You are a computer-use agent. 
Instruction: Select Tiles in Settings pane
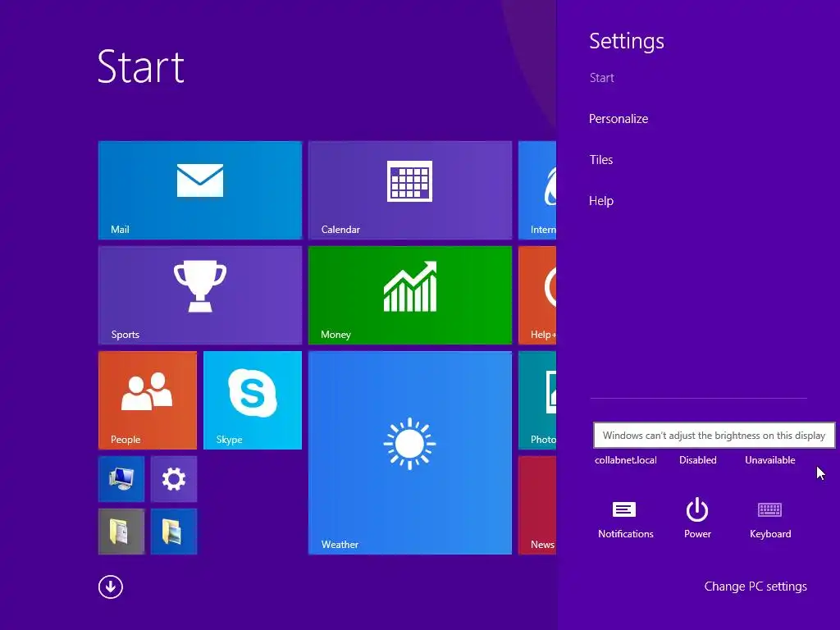[600, 160]
